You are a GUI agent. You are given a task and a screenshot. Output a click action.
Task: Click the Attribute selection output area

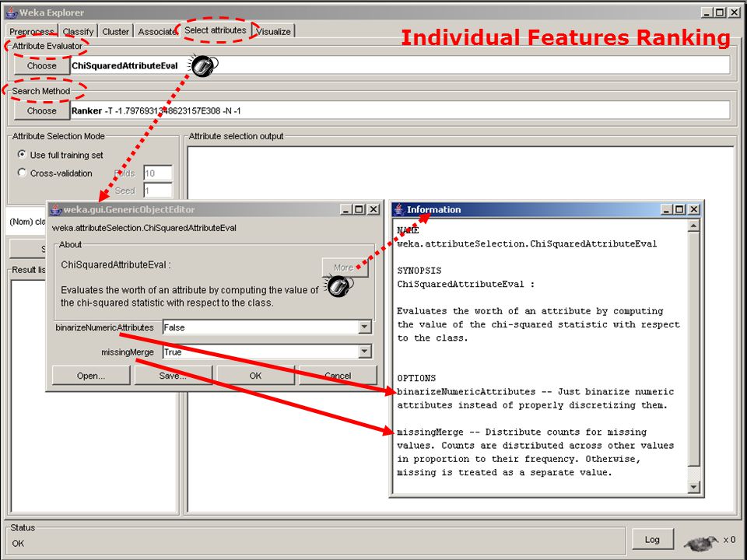(461, 330)
